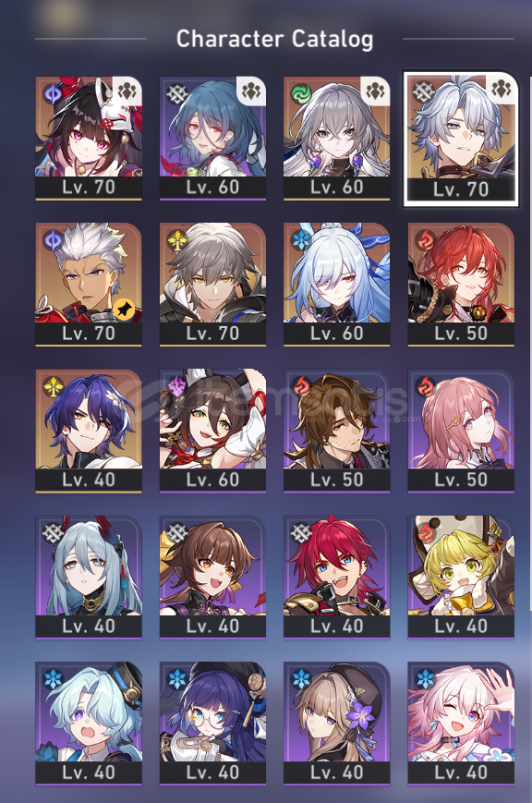The image size is (532, 803).
Task: Click the pin icon on the white-haired man card
Action: [x=124, y=310]
